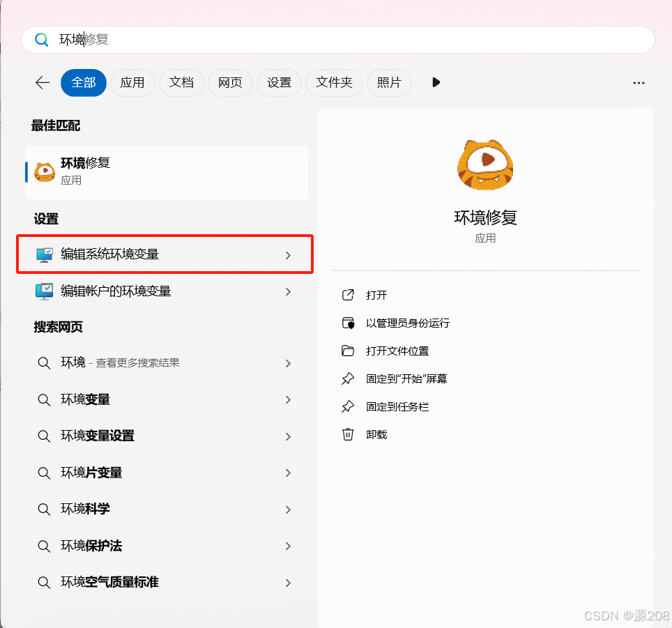This screenshot has width=672, height=628.
Task: Click the pin icon for 固定到"开始"屏幕
Action: click(348, 378)
